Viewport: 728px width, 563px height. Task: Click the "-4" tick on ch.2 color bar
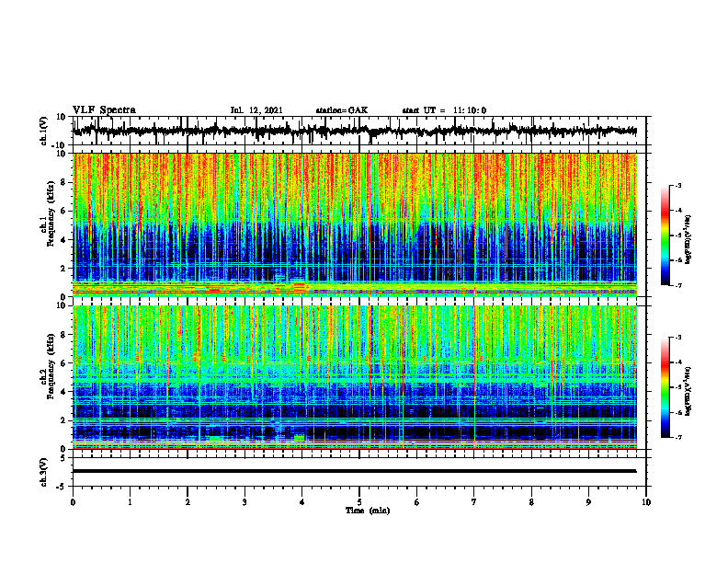pos(678,362)
